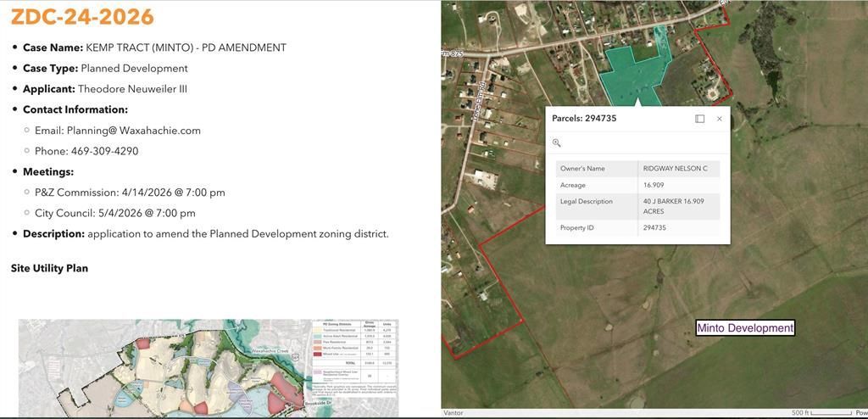Click the City Council meeting date line
The height and width of the screenshot is (419, 868).
(x=114, y=213)
